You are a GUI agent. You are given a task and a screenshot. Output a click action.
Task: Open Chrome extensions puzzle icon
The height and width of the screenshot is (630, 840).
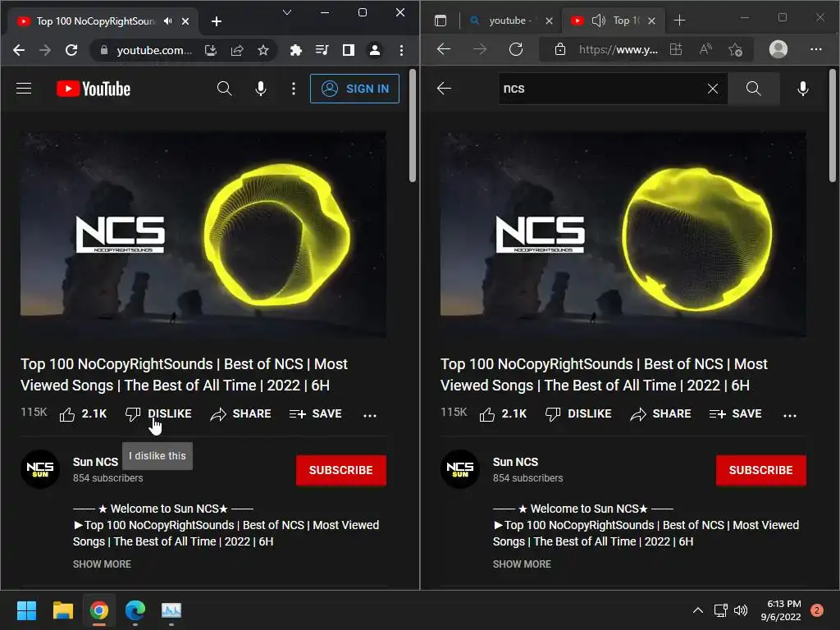pyautogui.click(x=295, y=50)
